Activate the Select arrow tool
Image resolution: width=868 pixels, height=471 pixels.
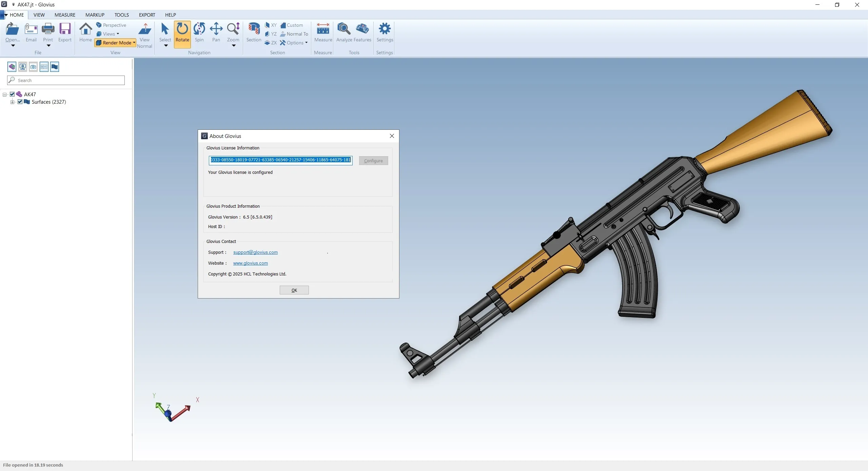165,29
